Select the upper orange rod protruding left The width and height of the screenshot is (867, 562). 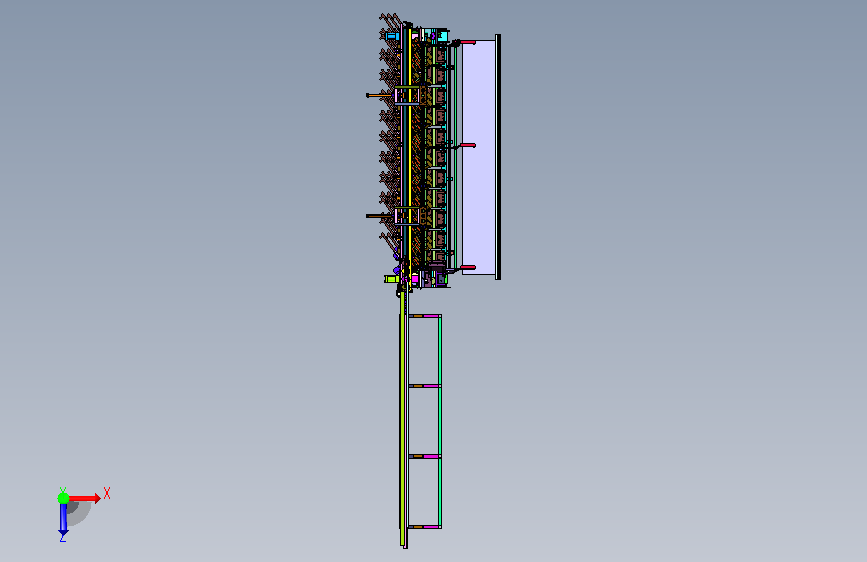tap(379, 96)
